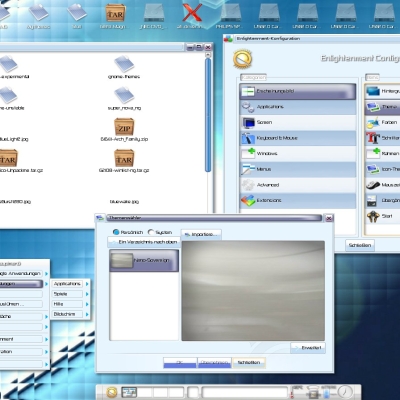Screen dimensions: 400x400
Task: Open the Applications entry in the submenu
Action: tap(67, 284)
